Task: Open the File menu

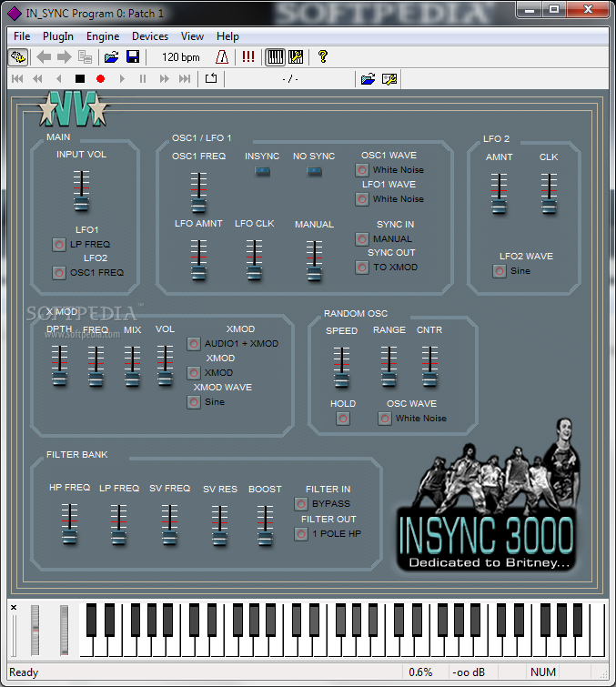Action: [x=22, y=36]
